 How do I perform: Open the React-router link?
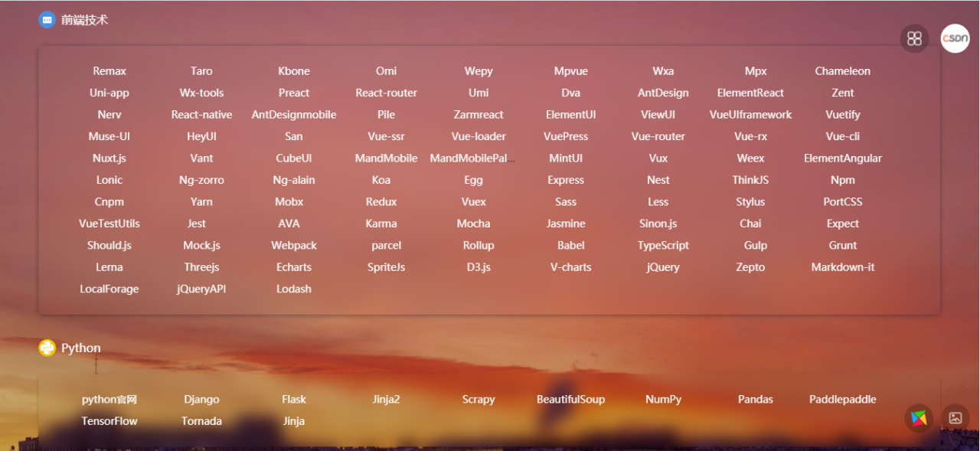coord(386,93)
